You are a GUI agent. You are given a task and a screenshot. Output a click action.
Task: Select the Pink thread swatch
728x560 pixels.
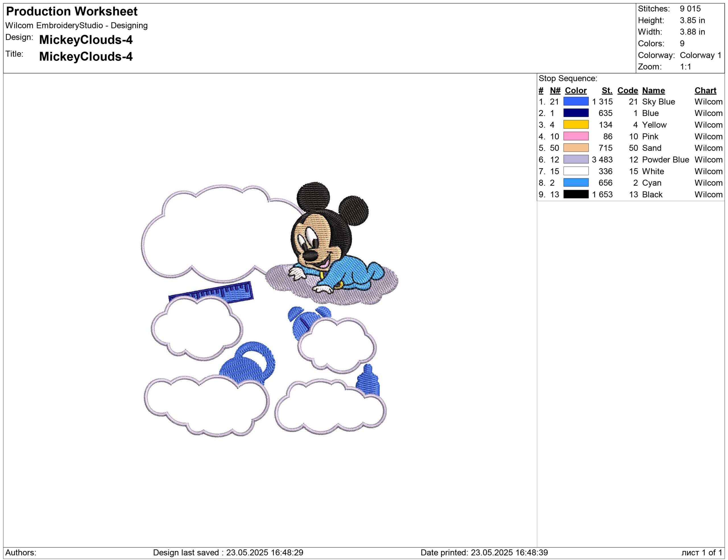576,136
